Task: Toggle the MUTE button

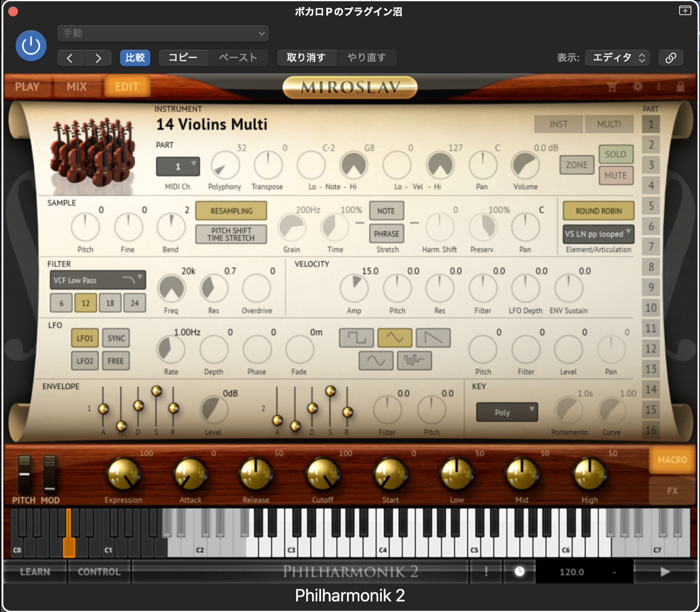Action: [616, 175]
